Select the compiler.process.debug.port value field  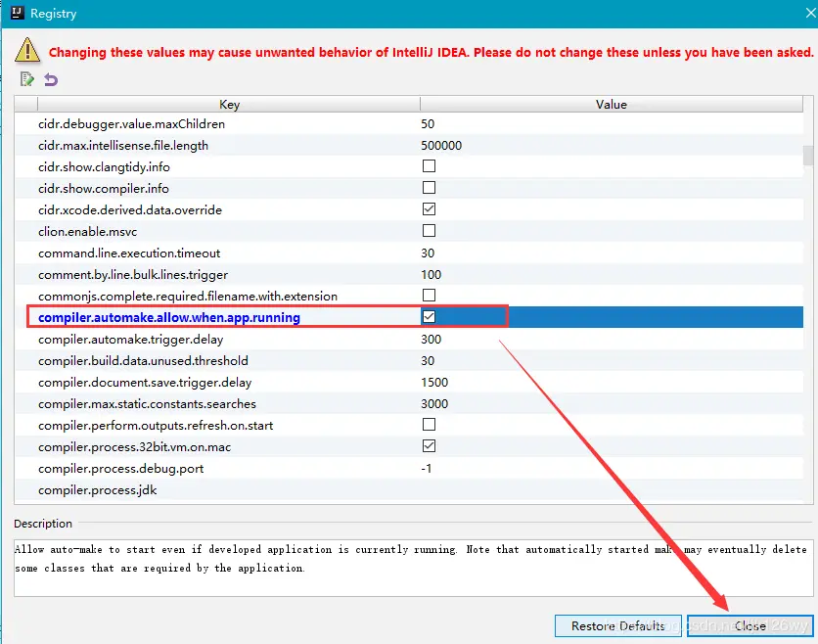[612, 469]
